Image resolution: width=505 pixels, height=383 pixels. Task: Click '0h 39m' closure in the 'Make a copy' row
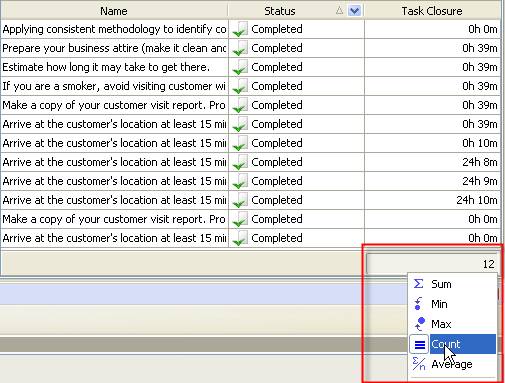point(480,105)
